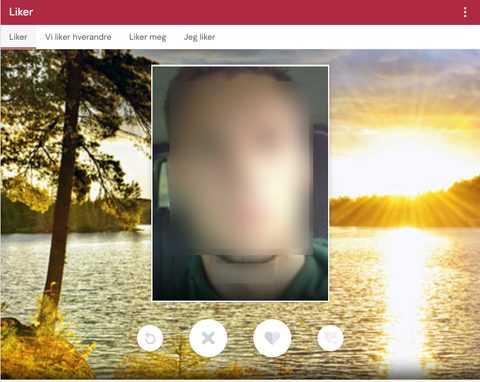Like this profile with the heart button
The height and width of the screenshot is (382, 480).
pyautogui.click(x=272, y=338)
